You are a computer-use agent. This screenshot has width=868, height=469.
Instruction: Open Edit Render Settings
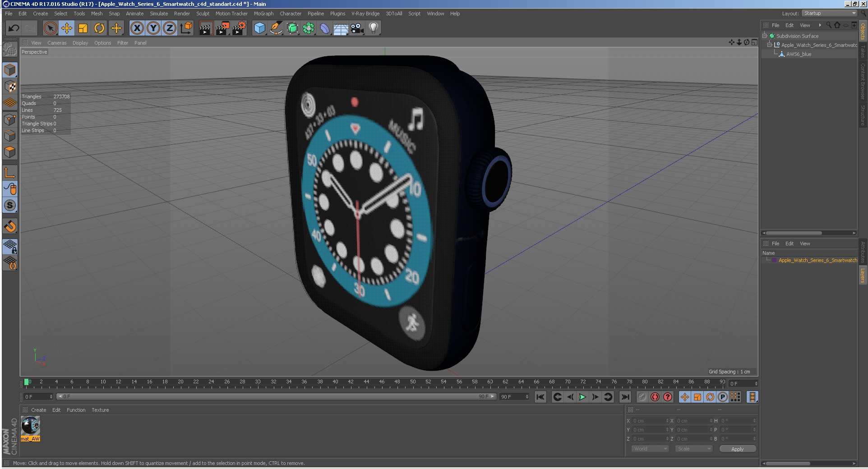pyautogui.click(x=239, y=28)
